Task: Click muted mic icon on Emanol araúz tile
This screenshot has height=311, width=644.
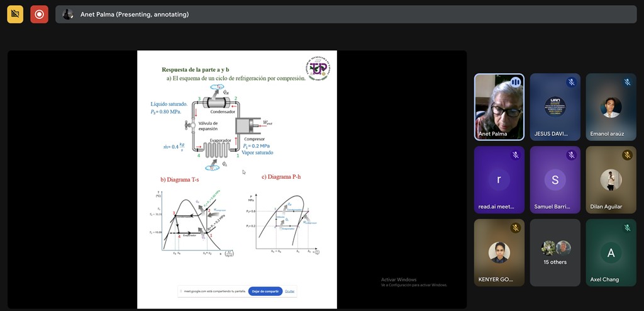Action: pyautogui.click(x=627, y=82)
